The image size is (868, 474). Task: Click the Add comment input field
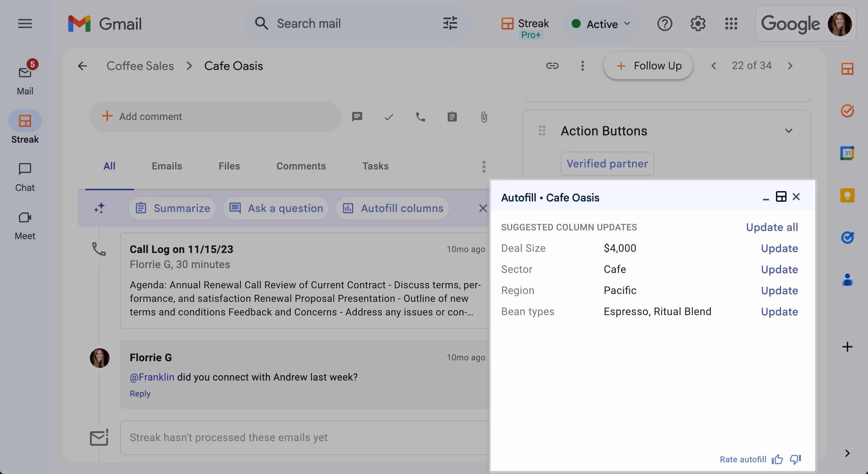[x=216, y=117]
